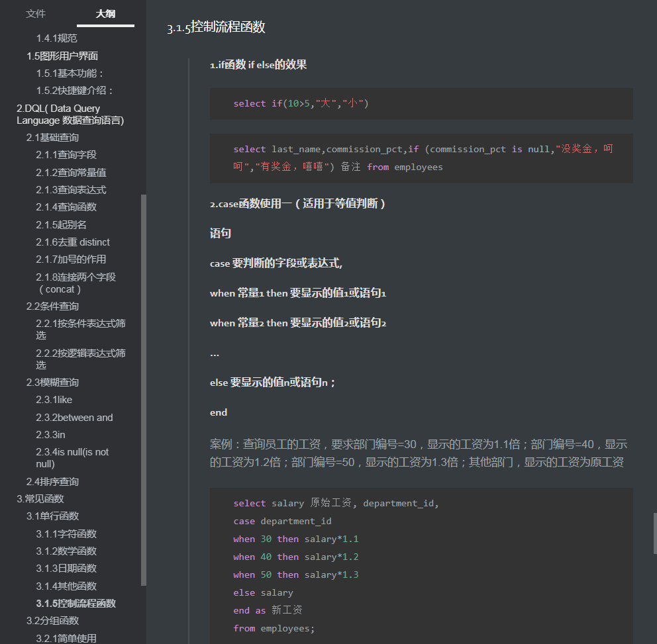
Task: Go to 2.1基础查询 in outline
Action: click(x=52, y=138)
